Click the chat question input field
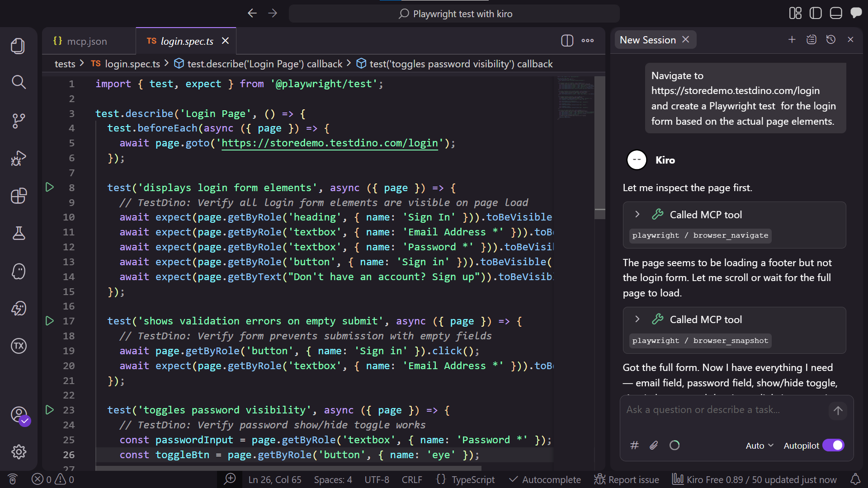868x488 pixels. [x=723, y=410]
